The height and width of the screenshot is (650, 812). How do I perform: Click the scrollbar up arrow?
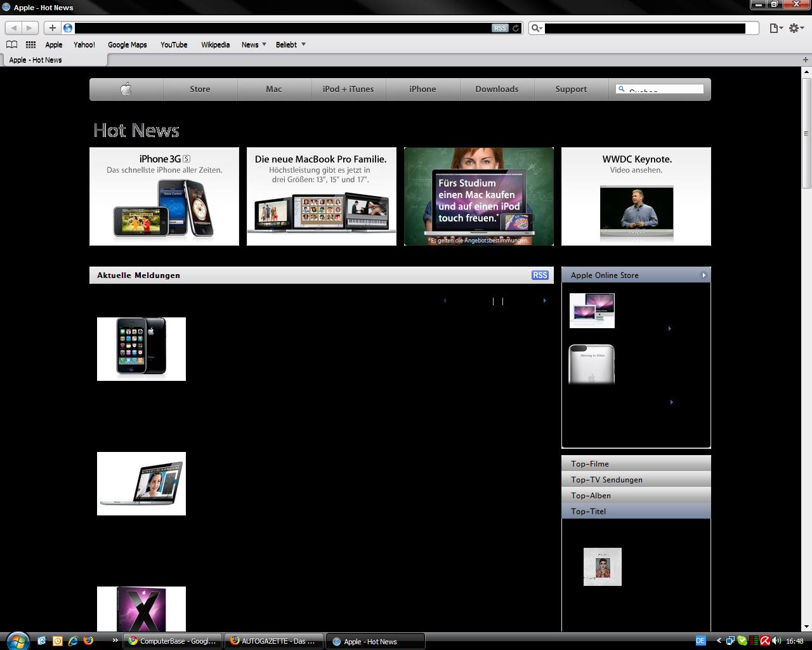pyautogui.click(x=806, y=72)
